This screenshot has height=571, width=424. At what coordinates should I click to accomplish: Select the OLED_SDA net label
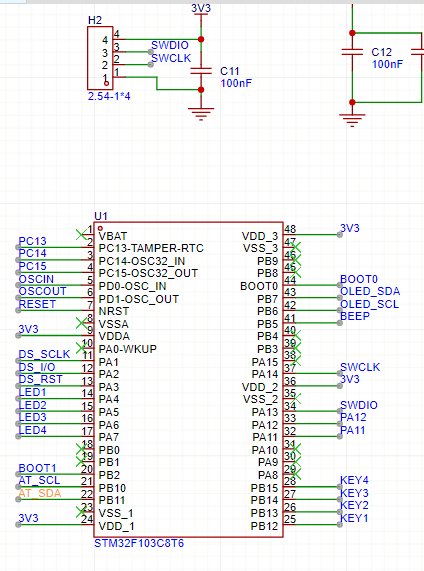click(370, 291)
